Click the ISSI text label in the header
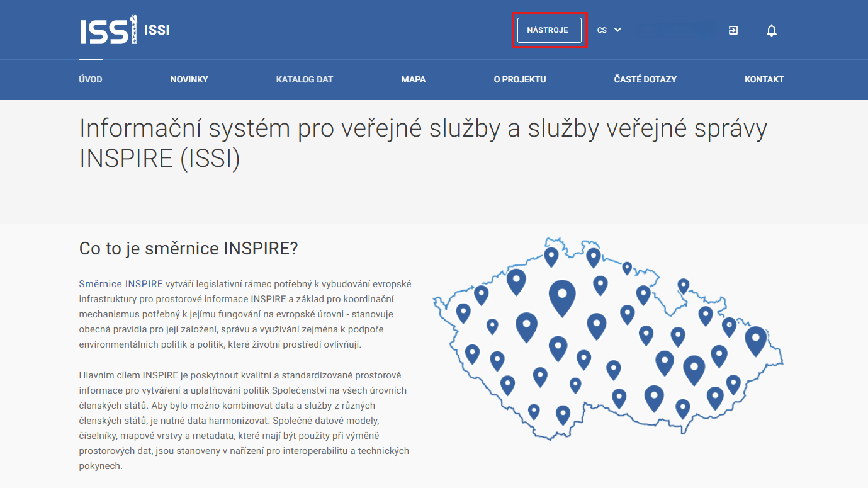 pyautogui.click(x=156, y=30)
